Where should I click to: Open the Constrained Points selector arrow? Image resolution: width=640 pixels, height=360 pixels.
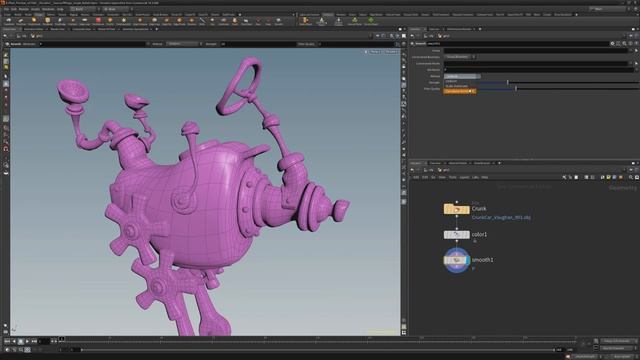click(636, 63)
